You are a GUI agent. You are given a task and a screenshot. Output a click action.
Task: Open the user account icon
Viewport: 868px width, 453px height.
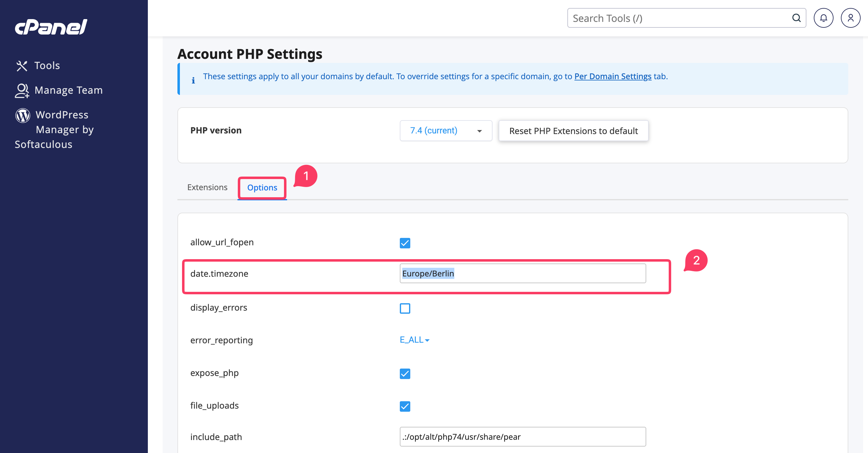point(850,18)
